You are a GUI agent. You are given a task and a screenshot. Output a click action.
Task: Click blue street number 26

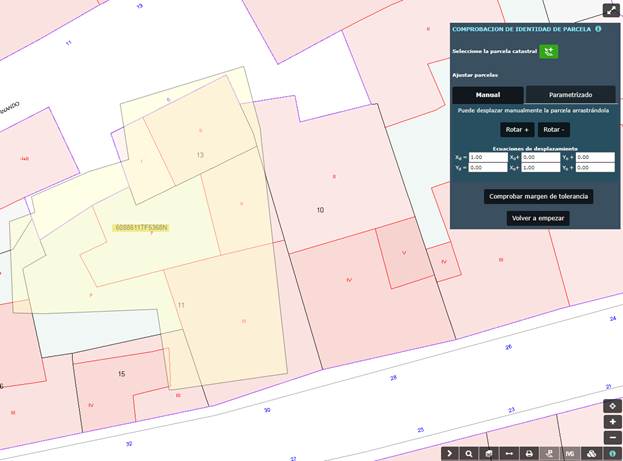pos(509,347)
